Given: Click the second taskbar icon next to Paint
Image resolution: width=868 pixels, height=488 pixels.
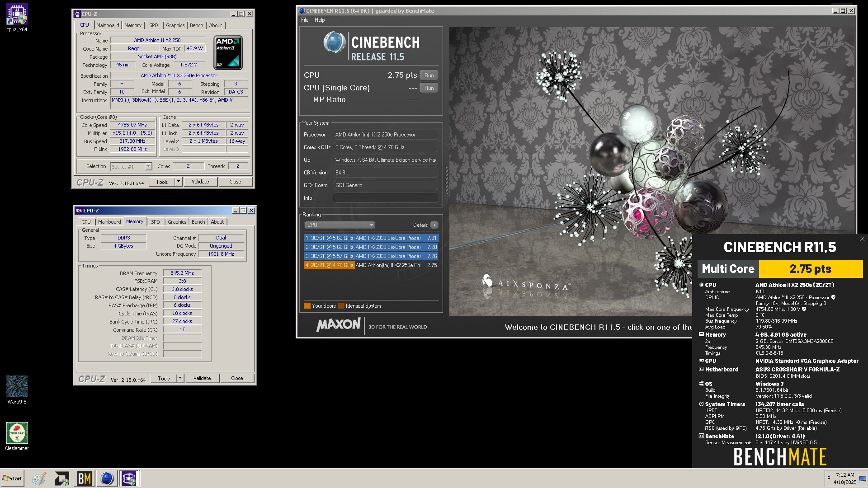Looking at the screenshot, I should (x=62, y=479).
